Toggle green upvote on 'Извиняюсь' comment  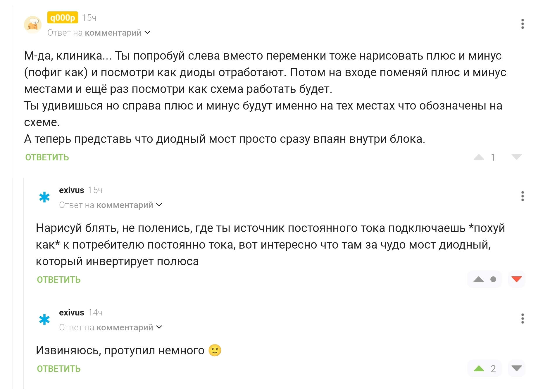(479, 369)
